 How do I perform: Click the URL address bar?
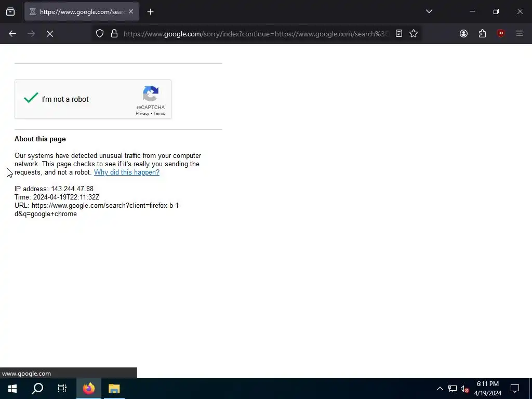pyautogui.click(x=256, y=34)
